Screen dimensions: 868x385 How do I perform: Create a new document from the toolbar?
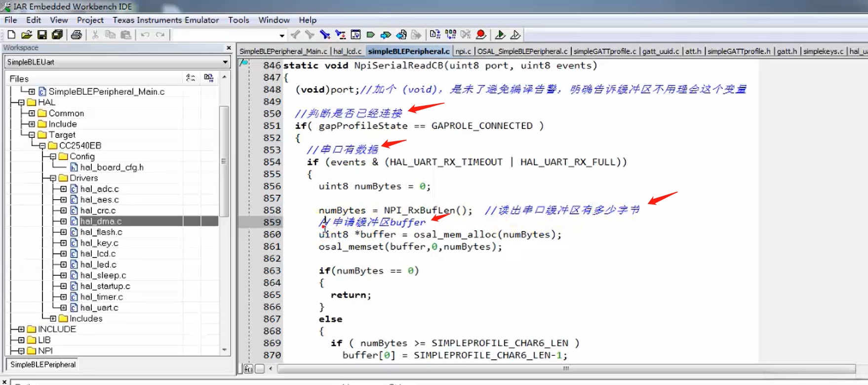point(11,35)
